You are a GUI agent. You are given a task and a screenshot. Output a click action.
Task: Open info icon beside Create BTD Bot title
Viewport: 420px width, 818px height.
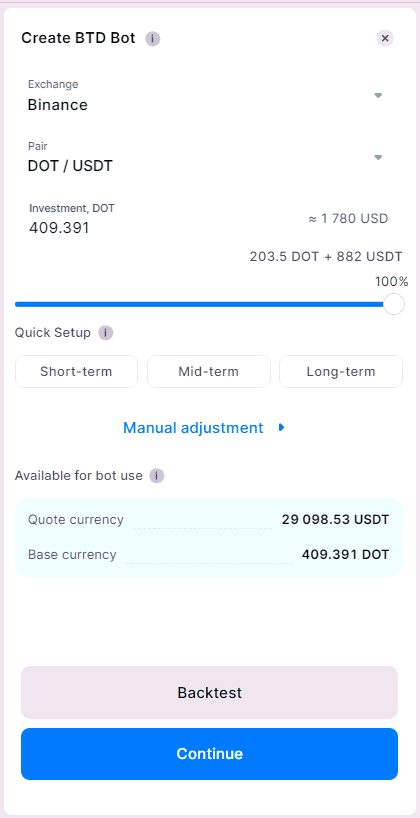coord(152,39)
